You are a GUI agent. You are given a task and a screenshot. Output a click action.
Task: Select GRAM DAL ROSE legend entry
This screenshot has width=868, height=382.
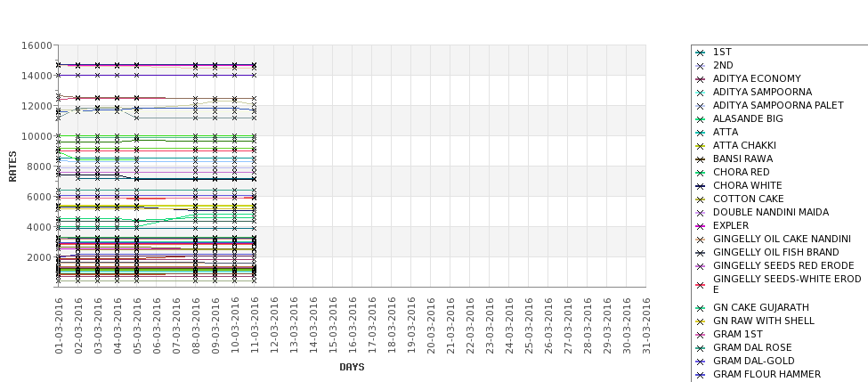[752, 347]
